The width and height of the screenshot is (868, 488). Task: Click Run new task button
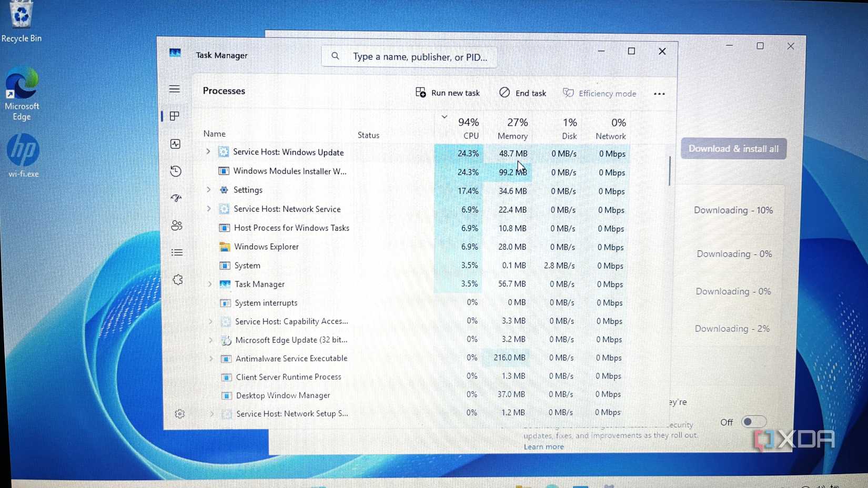coord(448,93)
